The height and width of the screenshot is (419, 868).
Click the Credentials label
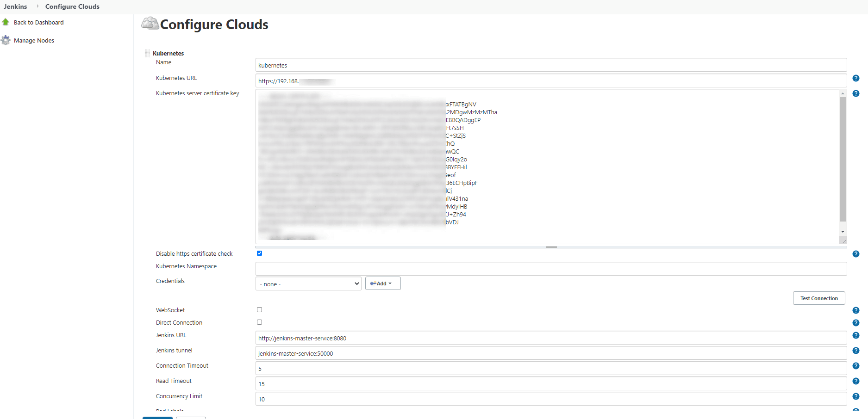tap(170, 281)
